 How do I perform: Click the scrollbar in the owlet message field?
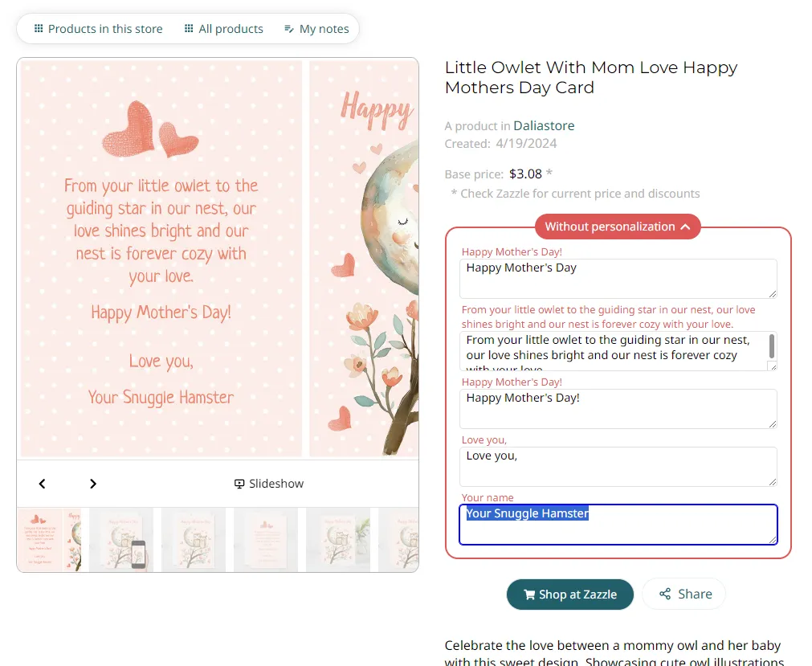pos(772,346)
